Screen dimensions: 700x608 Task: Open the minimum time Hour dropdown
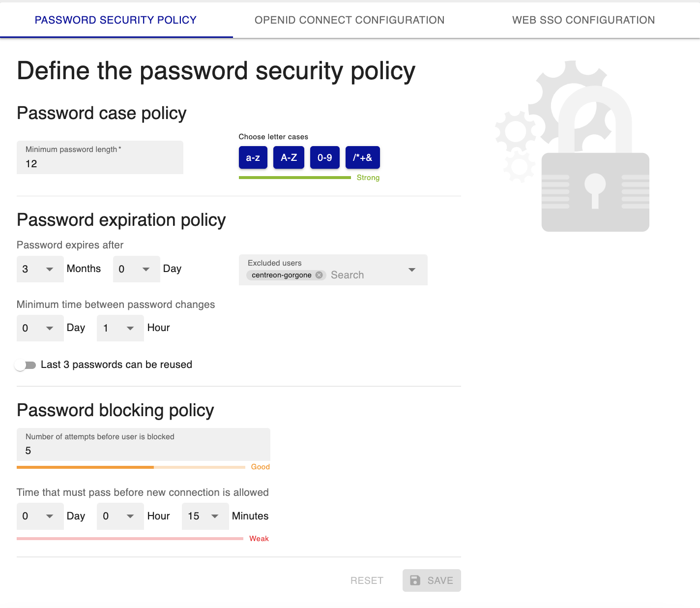click(x=120, y=328)
